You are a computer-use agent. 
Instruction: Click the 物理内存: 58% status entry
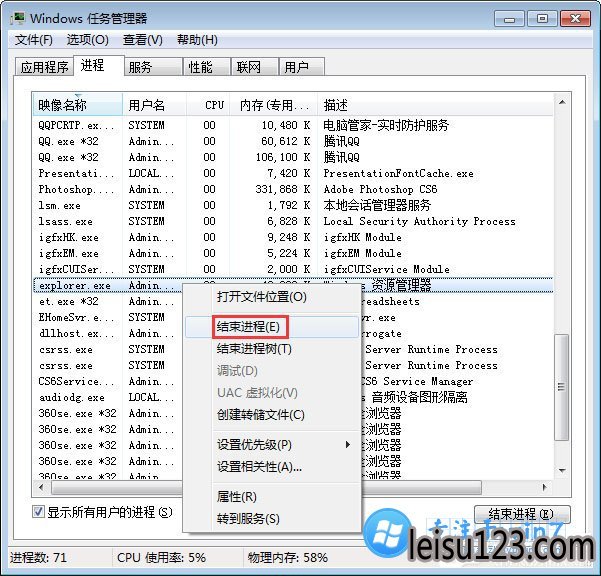287,557
